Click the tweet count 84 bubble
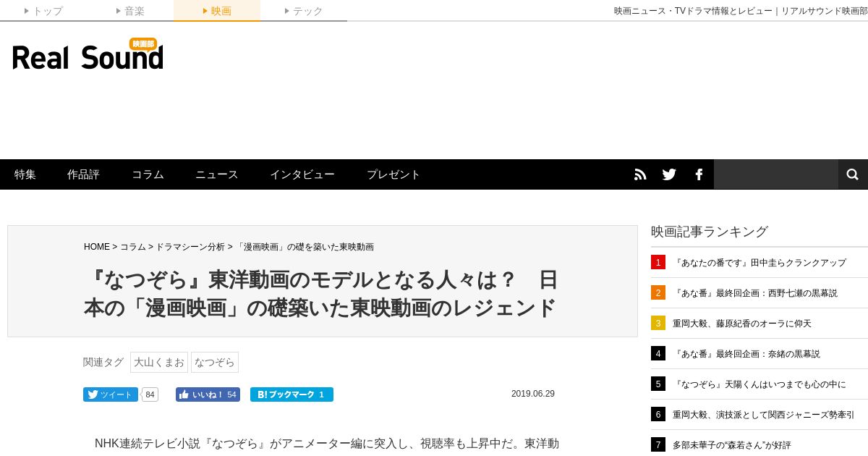The height and width of the screenshot is (456, 868). tap(150, 394)
